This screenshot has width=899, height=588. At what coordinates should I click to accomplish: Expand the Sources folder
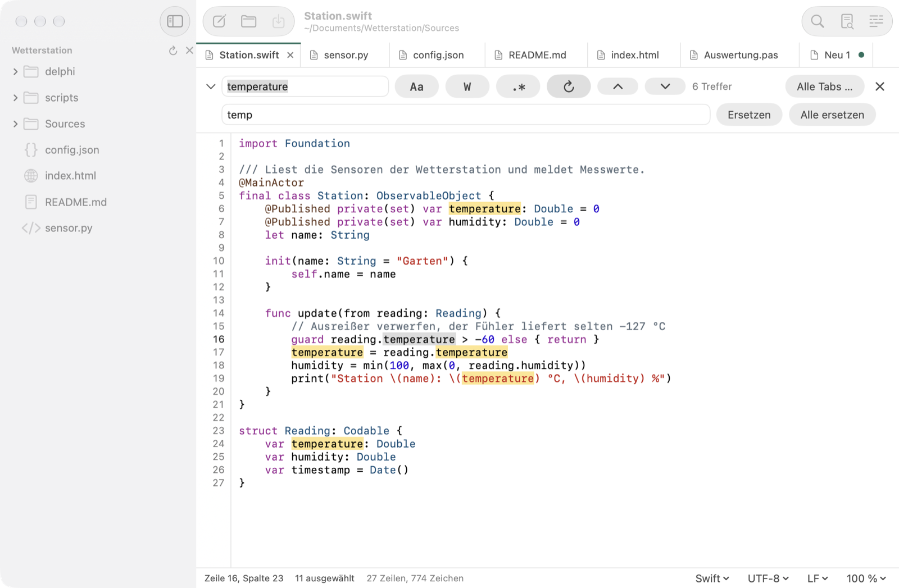pos(15,124)
